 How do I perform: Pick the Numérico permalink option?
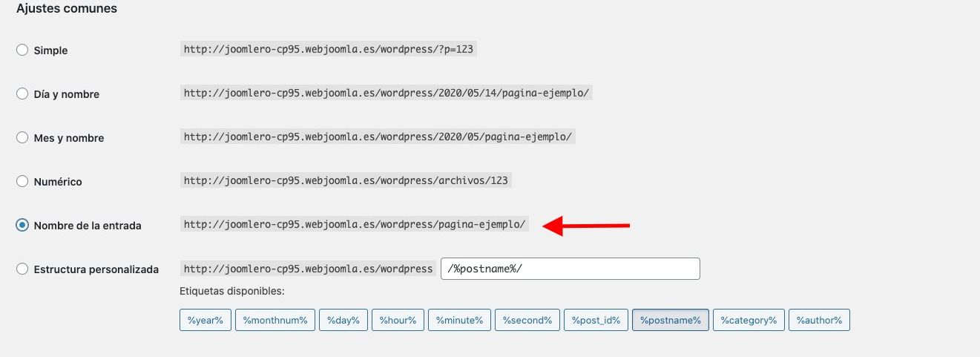tap(22, 181)
